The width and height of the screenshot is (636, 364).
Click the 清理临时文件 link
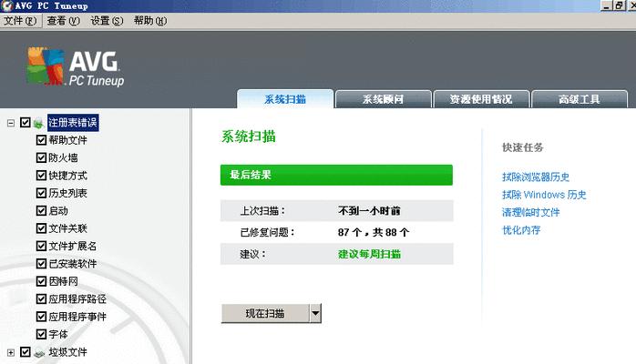click(x=530, y=212)
